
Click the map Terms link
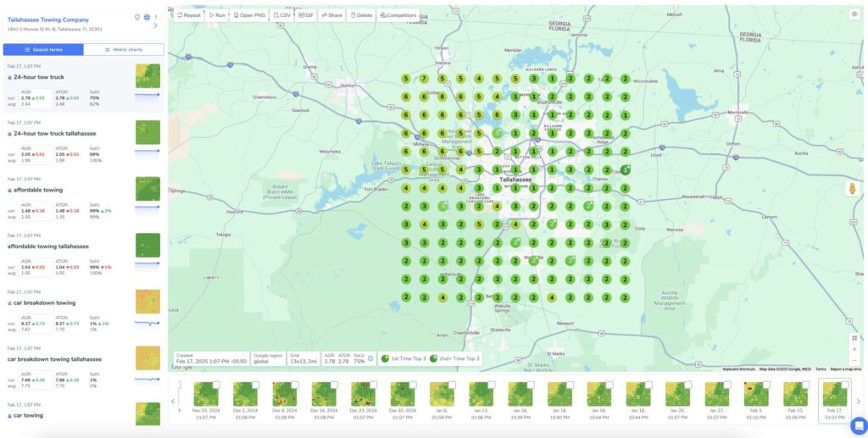coord(821,369)
